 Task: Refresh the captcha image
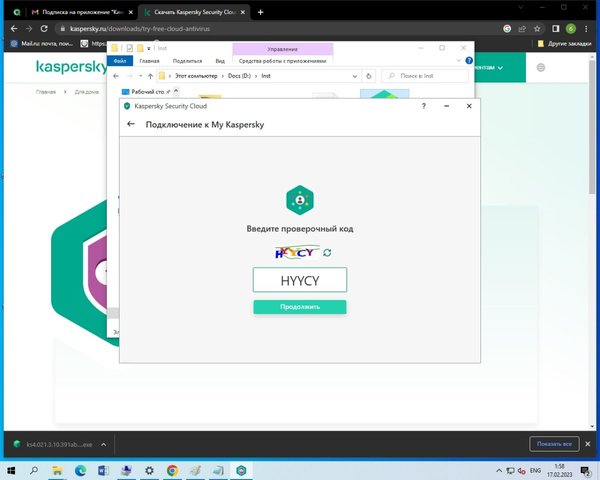[327, 253]
